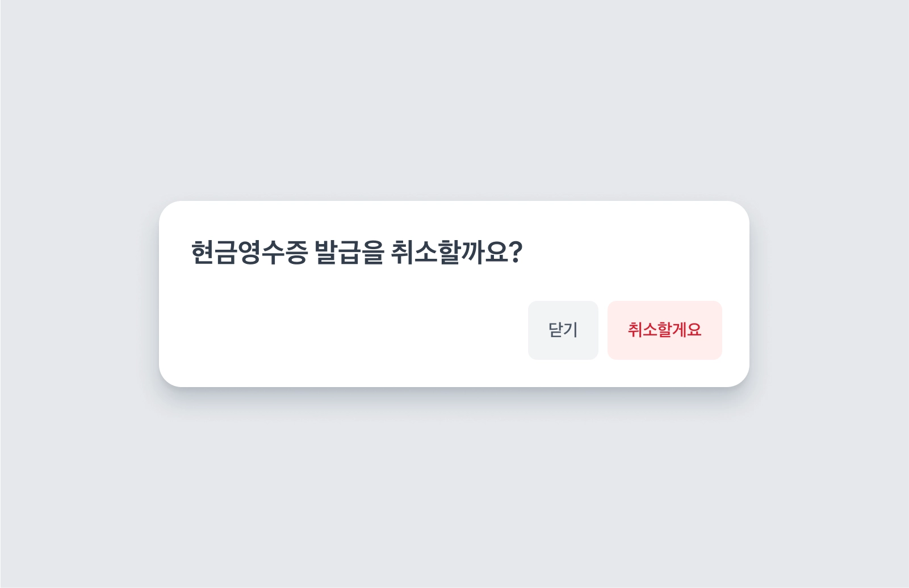
Task: Click the 닫기 button
Action: tap(563, 330)
